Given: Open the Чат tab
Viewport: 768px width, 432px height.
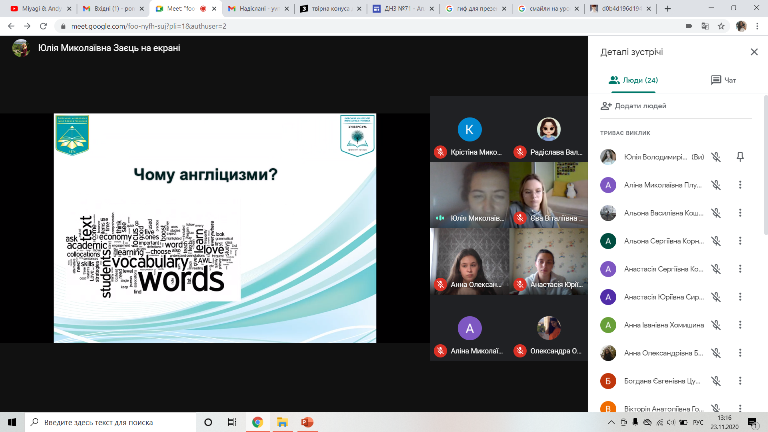Looking at the screenshot, I should pyautogui.click(x=722, y=80).
